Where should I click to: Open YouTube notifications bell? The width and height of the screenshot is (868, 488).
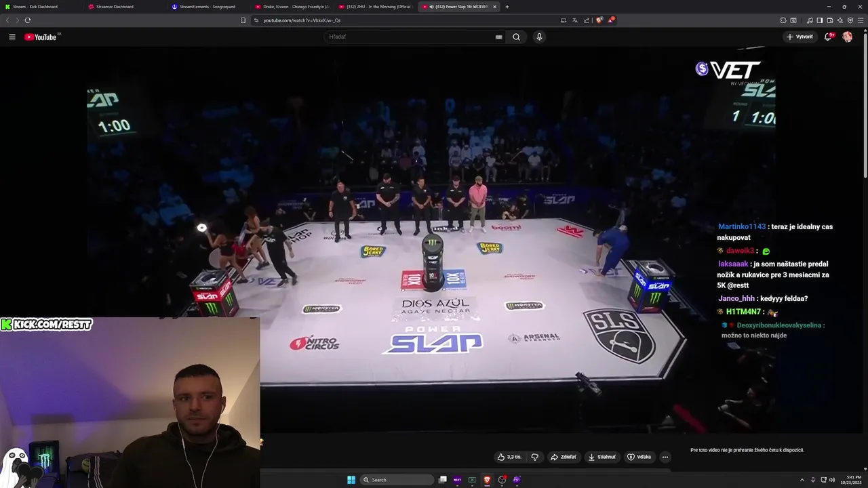point(828,37)
